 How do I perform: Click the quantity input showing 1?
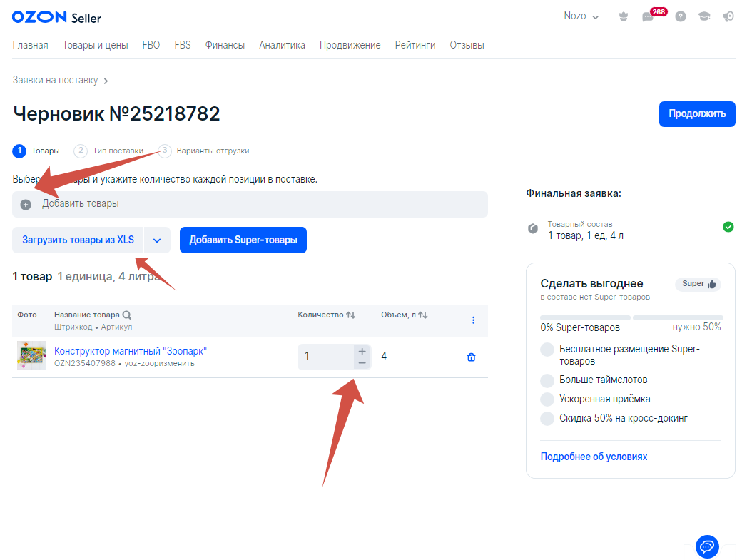click(326, 357)
